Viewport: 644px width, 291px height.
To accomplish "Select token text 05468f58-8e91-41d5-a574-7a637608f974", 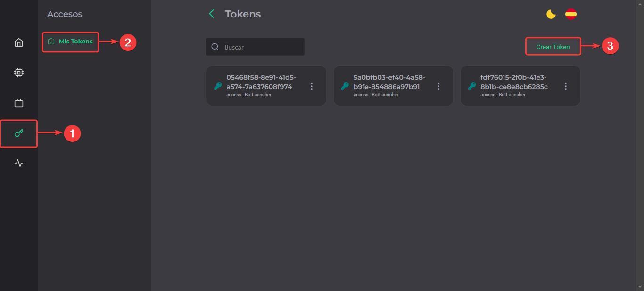I will tap(261, 82).
